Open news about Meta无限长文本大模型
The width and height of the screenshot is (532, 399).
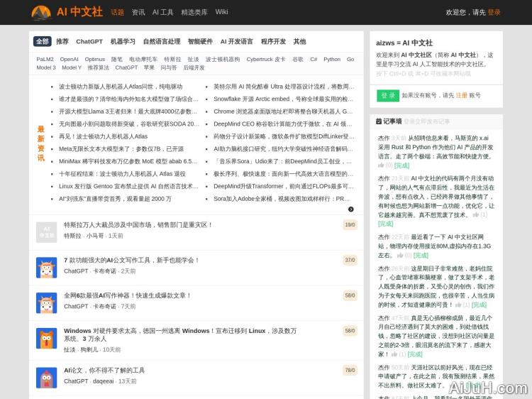coord(121,148)
